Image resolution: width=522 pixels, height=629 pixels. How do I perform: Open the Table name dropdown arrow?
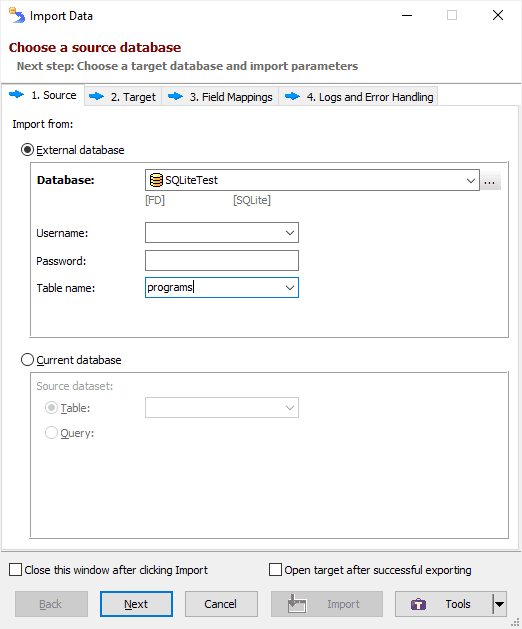point(290,288)
